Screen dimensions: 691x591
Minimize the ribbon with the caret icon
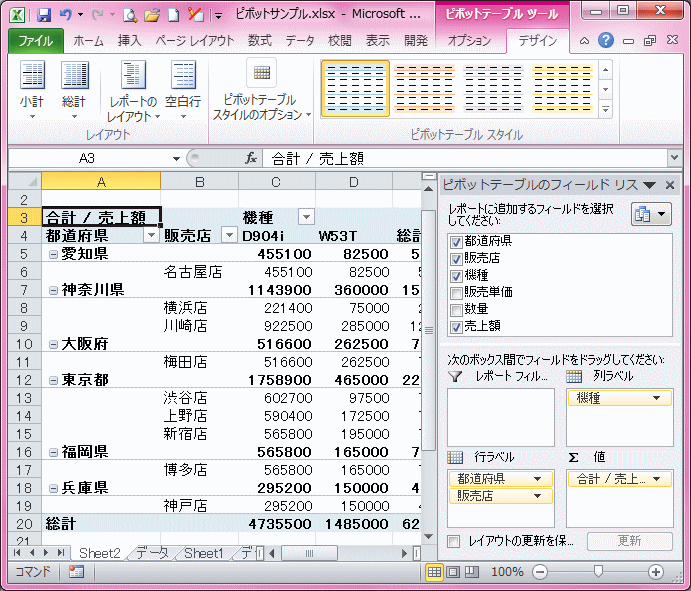coord(584,41)
